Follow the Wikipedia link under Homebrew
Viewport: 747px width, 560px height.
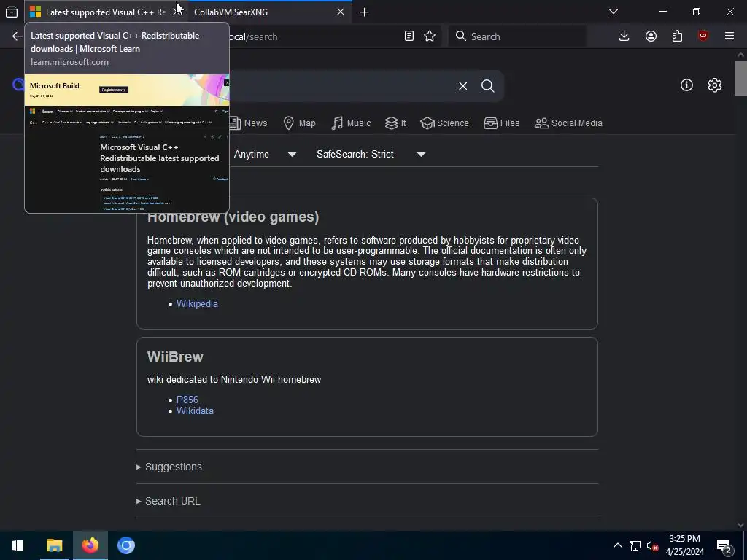click(x=197, y=303)
